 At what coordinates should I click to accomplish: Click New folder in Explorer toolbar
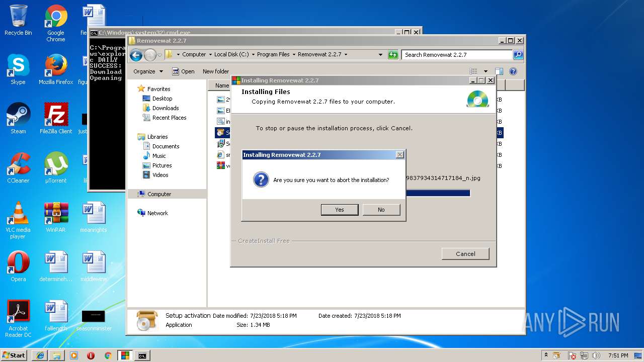click(216, 71)
